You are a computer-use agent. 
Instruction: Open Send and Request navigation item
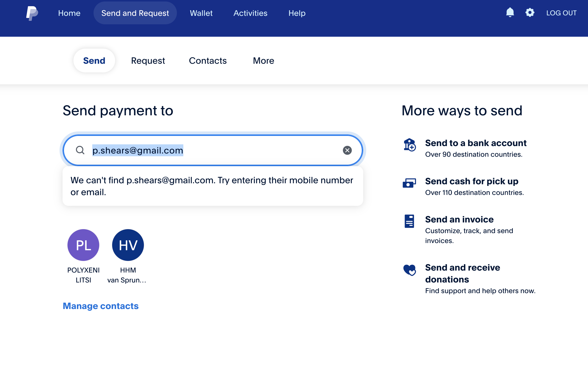[135, 13]
